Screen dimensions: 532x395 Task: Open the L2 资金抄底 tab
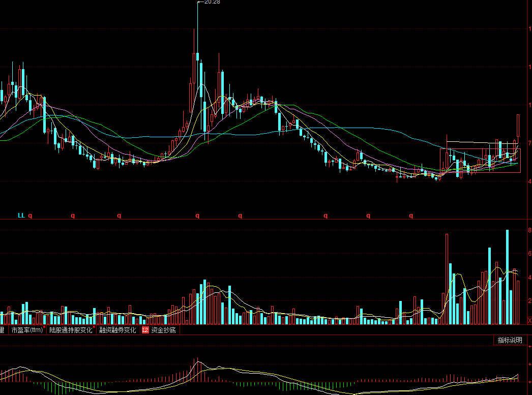point(160,330)
